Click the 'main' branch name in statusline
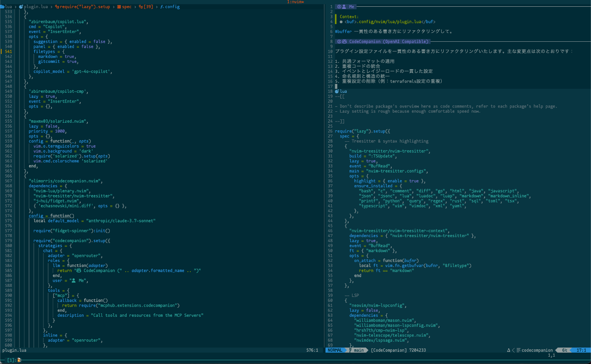This screenshot has height=364, width=591. pyautogui.click(x=359, y=350)
